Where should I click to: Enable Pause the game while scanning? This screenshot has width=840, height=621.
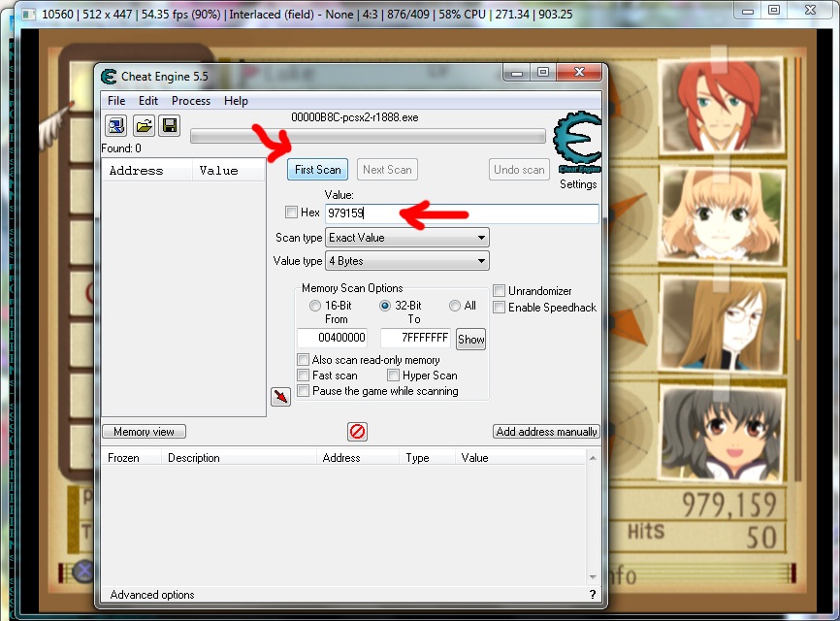point(304,391)
